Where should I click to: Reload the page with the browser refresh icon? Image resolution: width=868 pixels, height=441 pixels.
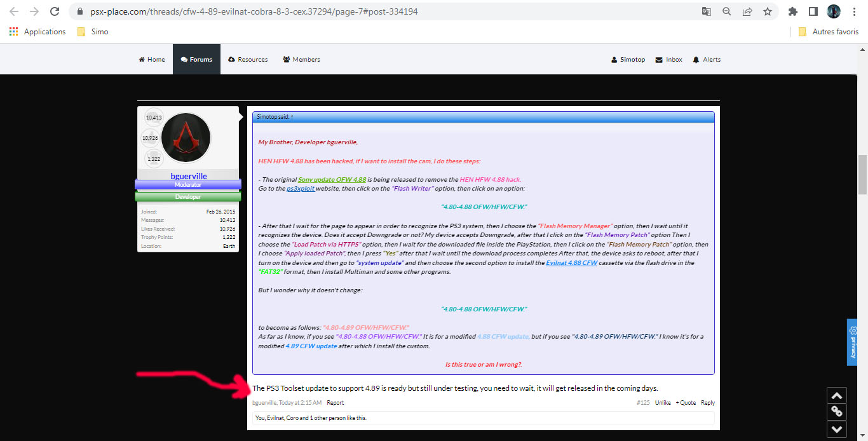coord(55,11)
